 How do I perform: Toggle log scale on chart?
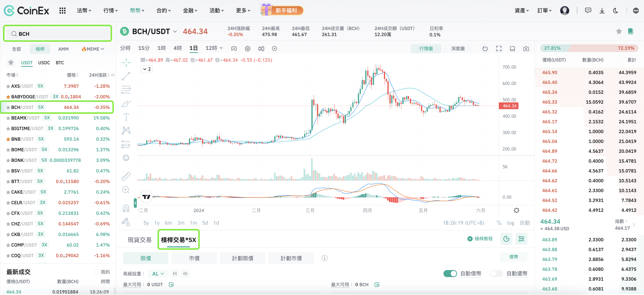click(511, 223)
